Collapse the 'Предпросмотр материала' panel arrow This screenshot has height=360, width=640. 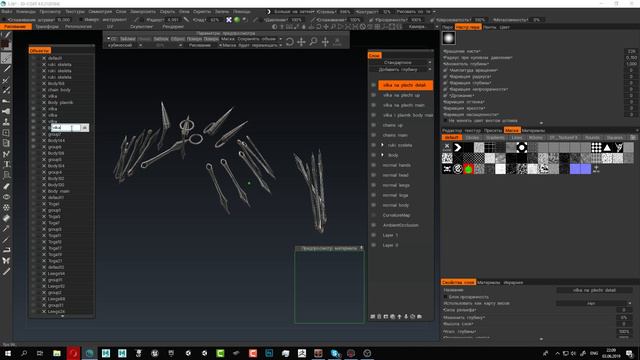pyautogui.click(x=361, y=248)
